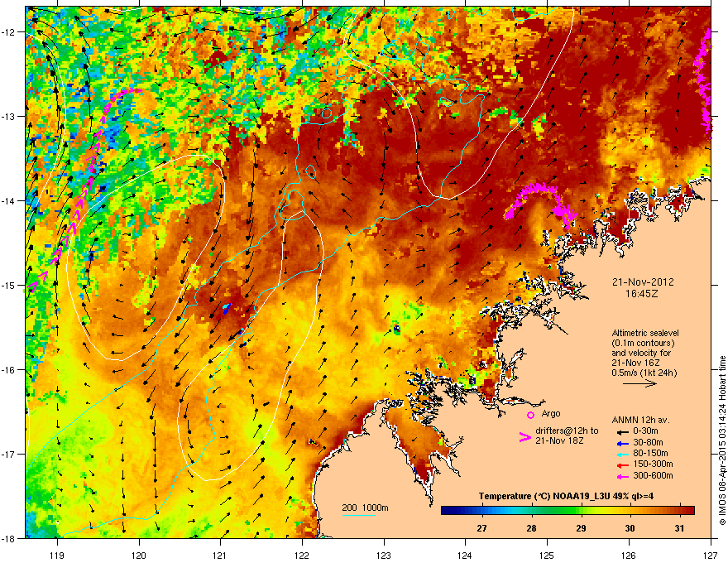
Task: Click the longitude axis label "123"
Action: pyautogui.click(x=384, y=555)
